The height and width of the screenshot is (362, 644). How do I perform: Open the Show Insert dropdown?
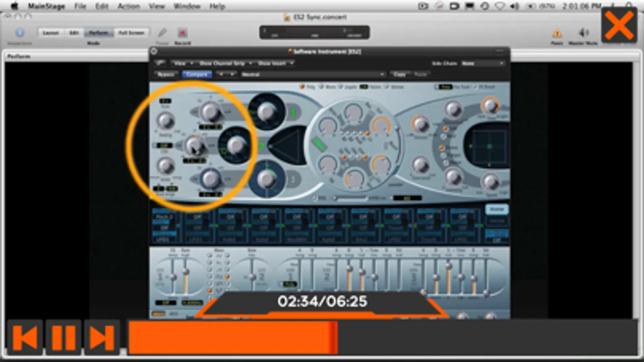(275, 63)
